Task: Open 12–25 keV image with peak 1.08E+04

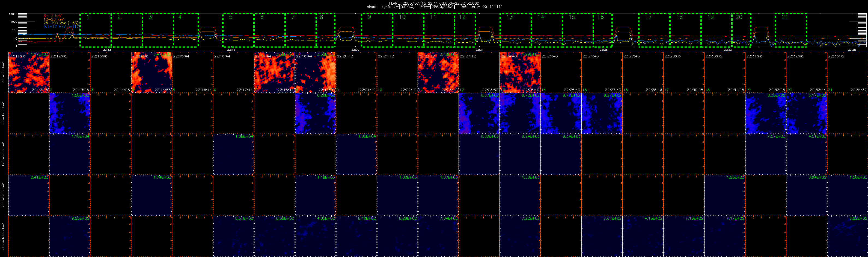Action: (233, 154)
